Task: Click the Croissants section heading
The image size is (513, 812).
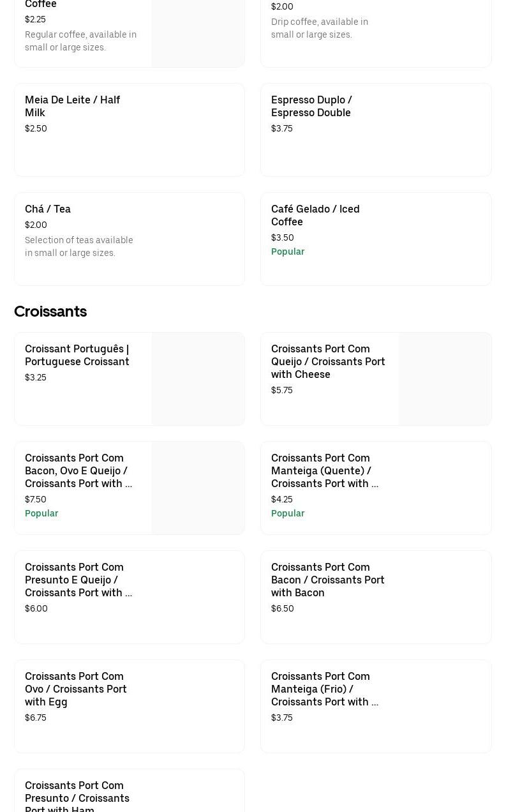Action: 50,311
